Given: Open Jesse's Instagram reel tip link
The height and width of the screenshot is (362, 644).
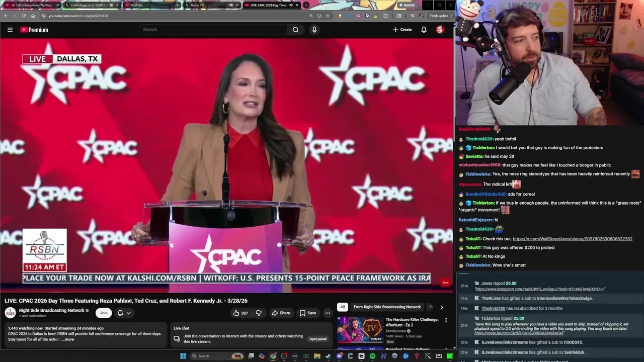Looking at the screenshot, I should [x=540, y=289].
